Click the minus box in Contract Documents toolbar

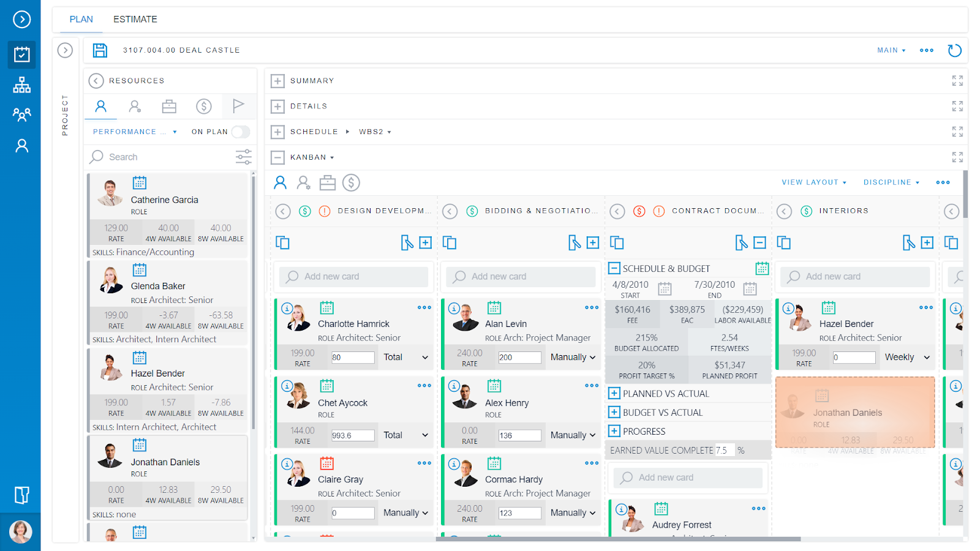point(759,242)
